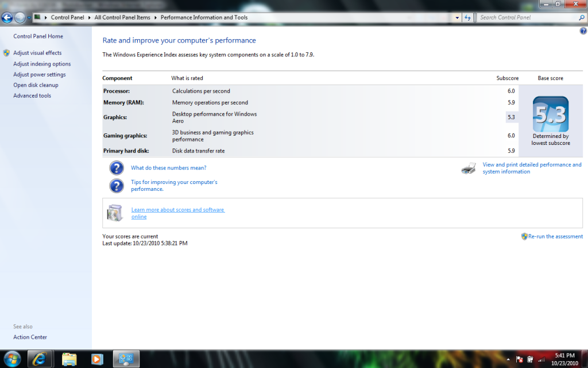588x368 pixels.
Task: Select the Gaming graphics row label
Action: (125, 136)
